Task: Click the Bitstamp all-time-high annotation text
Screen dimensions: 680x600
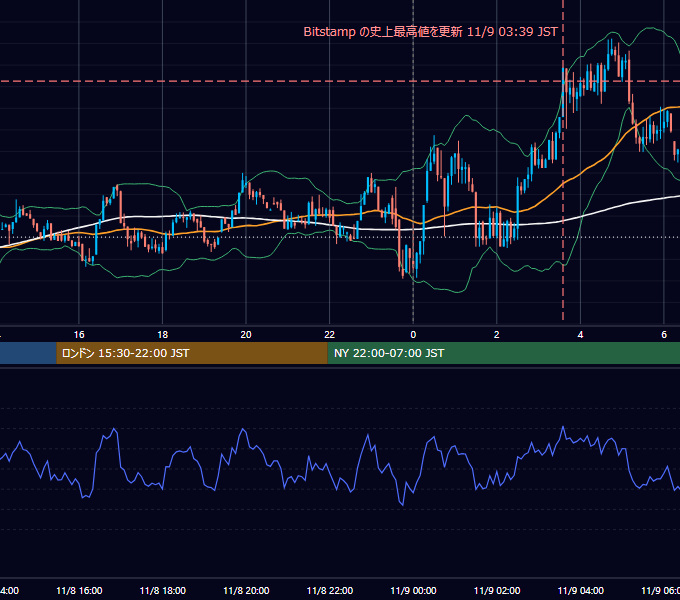Action: [430, 32]
